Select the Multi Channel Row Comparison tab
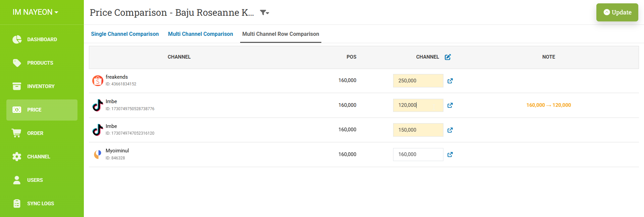The width and height of the screenshot is (644, 217). point(280,34)
